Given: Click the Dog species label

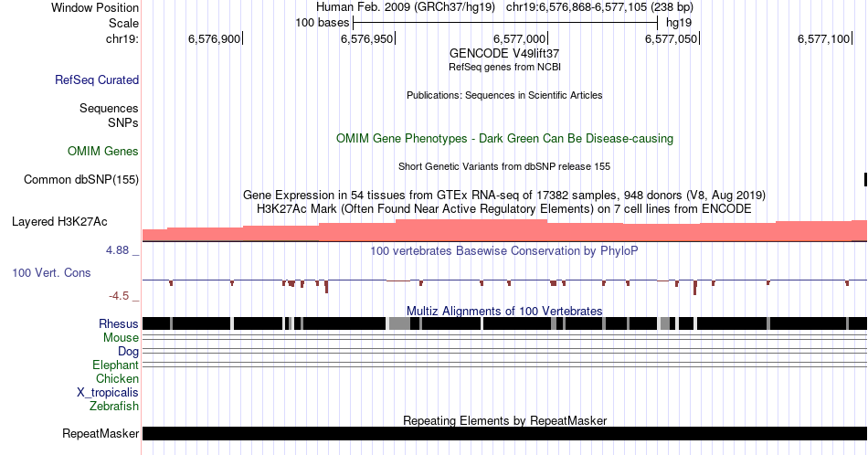Looking at the screenshot, I should (x=128, y=352).
